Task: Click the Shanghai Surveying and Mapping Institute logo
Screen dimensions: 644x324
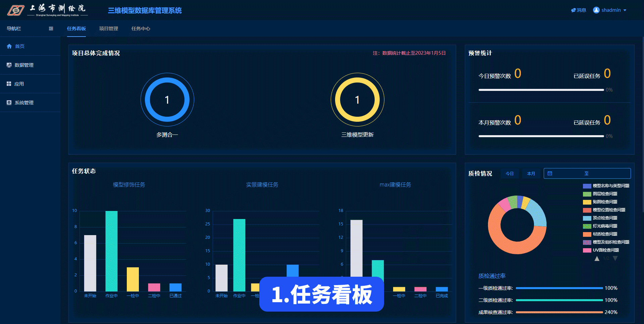Action: pyautogui.click(x=16, y=10)
